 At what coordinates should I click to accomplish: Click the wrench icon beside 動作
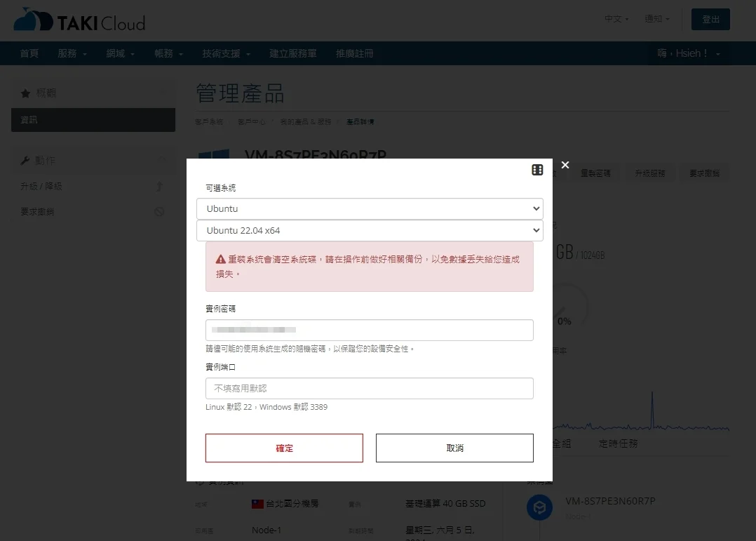tap(25, 160)
